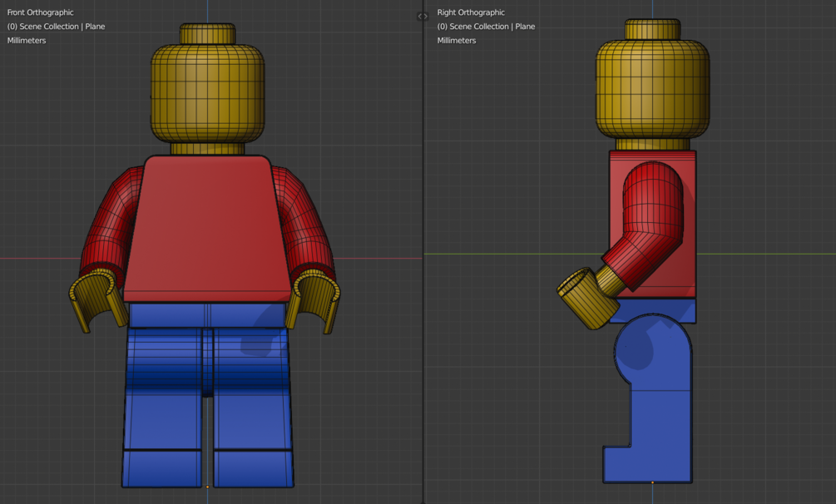This screenshot has height=504, width=836.
Task: Select the head's top stud in Front view
Action: 207,33
